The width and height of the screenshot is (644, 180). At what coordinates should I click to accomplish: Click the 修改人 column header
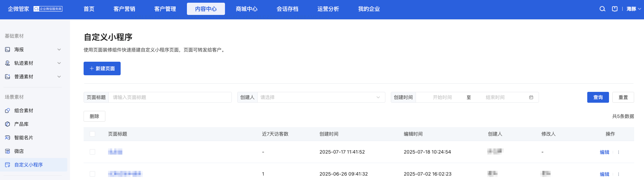[x=549, y=134]
